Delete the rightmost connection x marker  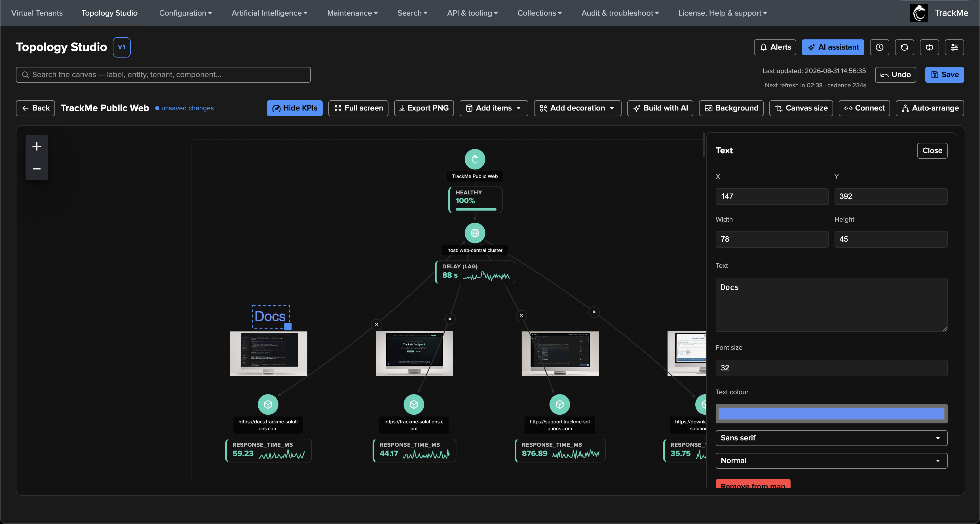tap(594, 312)
